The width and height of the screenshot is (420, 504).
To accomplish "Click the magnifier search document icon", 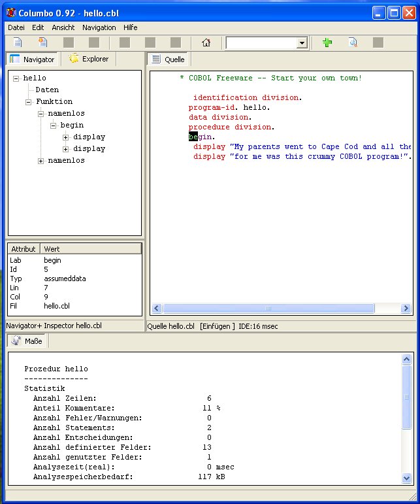I will (353, 42).
